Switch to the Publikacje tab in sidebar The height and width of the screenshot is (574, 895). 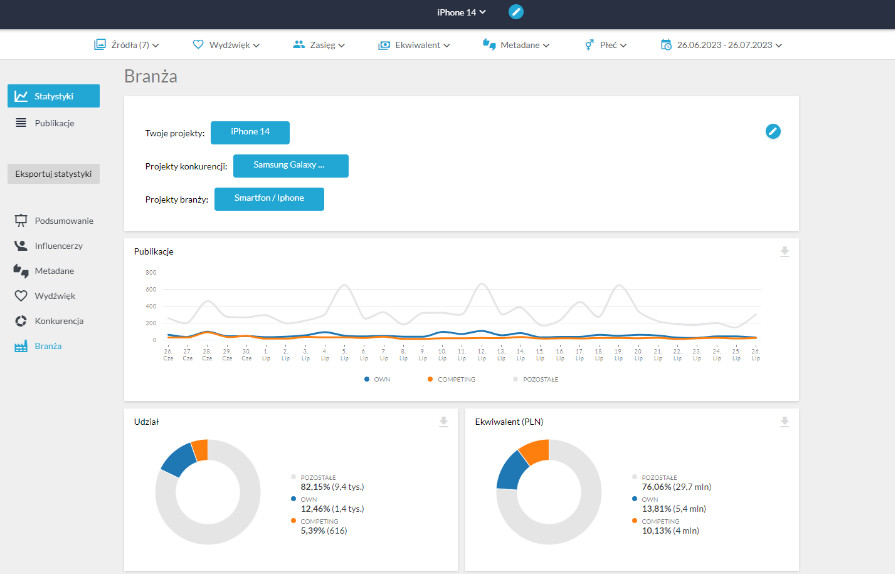pyautogui.click(x=54, y=123)
